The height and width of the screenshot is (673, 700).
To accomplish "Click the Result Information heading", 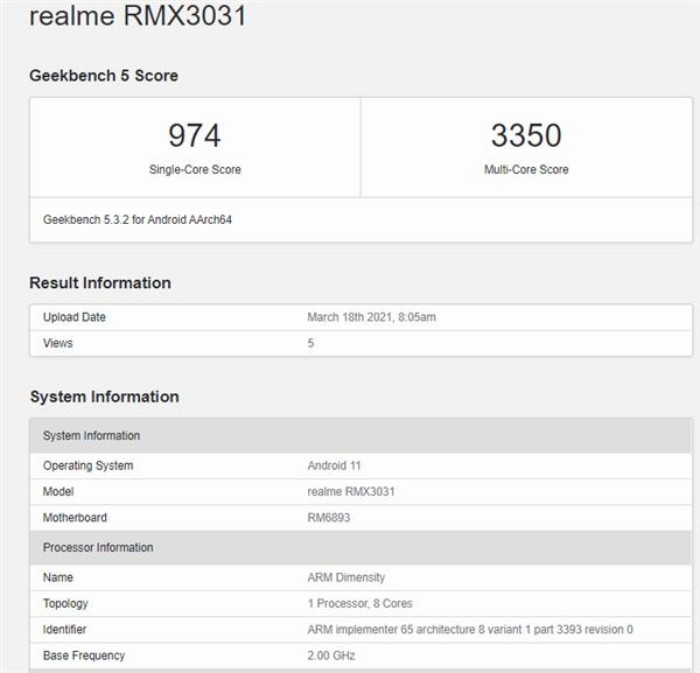I will [100, 283].
